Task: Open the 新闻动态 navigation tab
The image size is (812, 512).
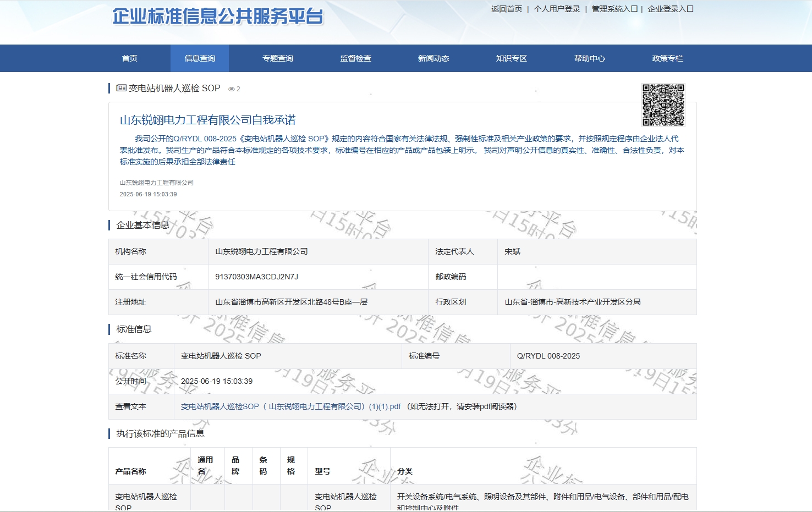Action: (434, 58)
